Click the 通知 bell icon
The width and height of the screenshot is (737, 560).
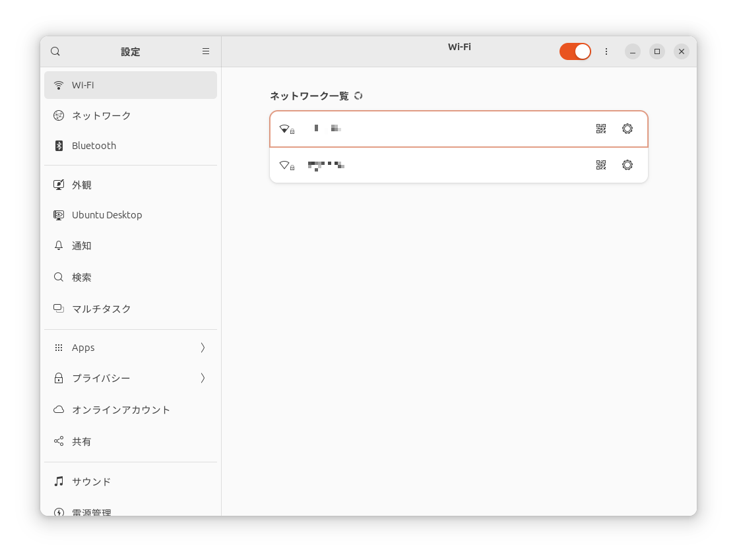(x=59, y=246)
